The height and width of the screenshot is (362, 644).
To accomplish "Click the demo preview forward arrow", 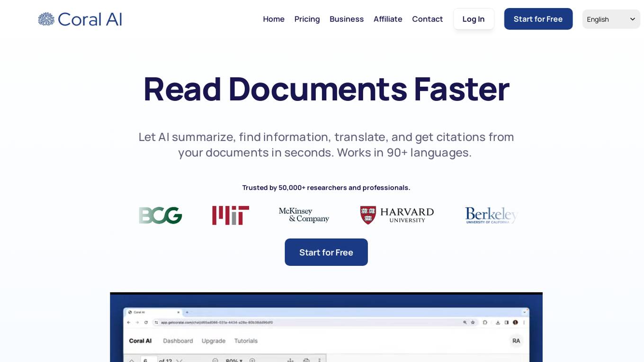I will tap(137, 322).
